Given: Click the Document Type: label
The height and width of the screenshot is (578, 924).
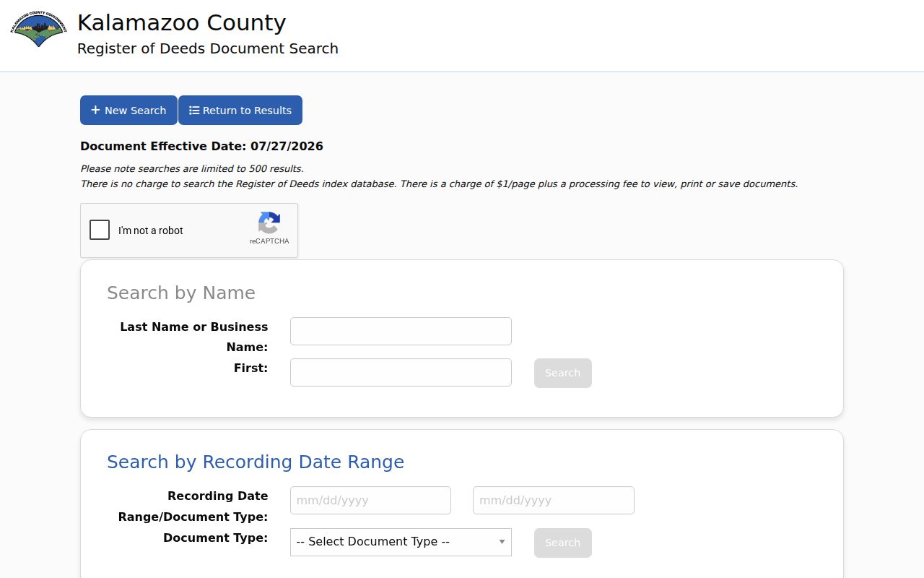Looking at the screenshot, I should 216,538.
